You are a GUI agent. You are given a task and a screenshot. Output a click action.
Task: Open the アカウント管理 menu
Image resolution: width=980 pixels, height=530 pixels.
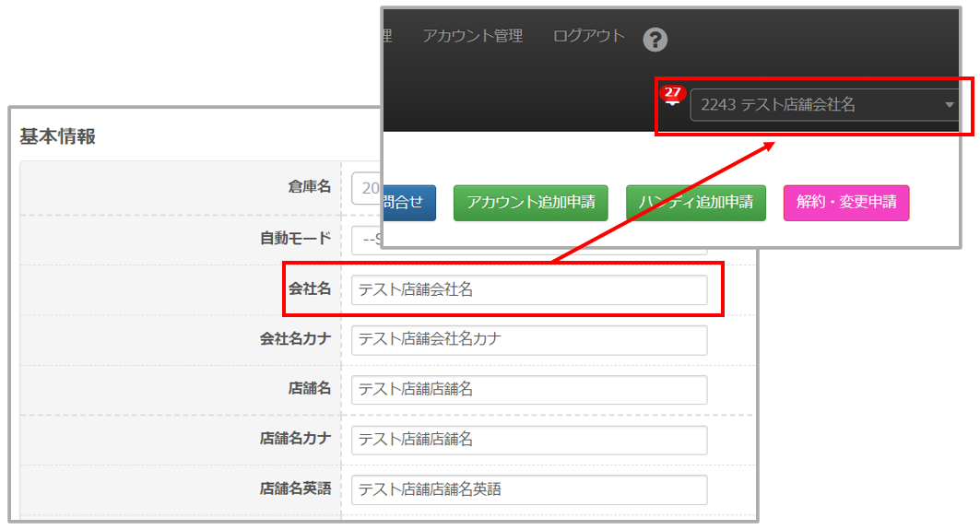click(473, 36)
